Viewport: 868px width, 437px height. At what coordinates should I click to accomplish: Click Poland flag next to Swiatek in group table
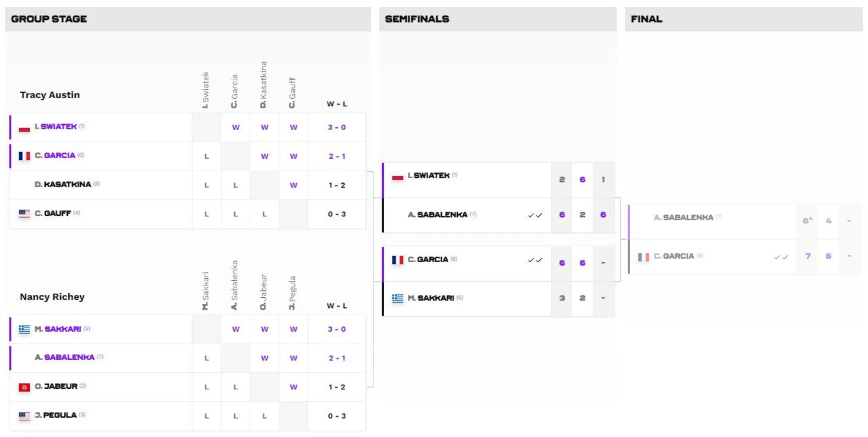(x=24, y=128)
